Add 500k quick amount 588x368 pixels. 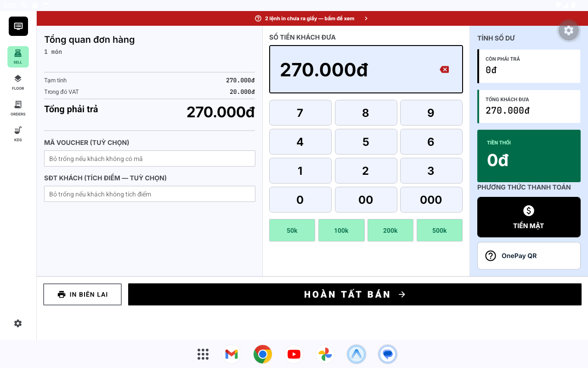440,230
